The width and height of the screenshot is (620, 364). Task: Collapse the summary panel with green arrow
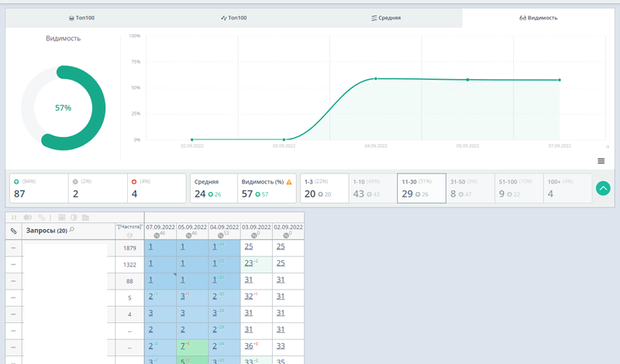[603, 188]
